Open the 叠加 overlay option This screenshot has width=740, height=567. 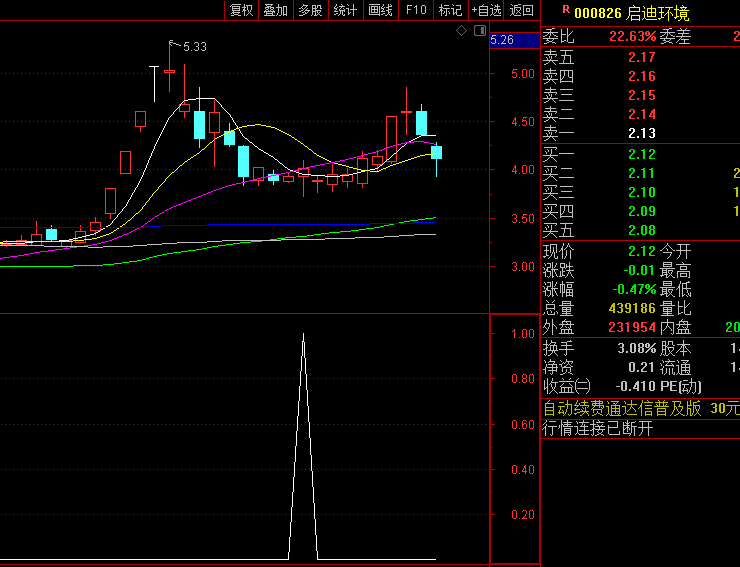pyautogui.click(x=275, y=10)
